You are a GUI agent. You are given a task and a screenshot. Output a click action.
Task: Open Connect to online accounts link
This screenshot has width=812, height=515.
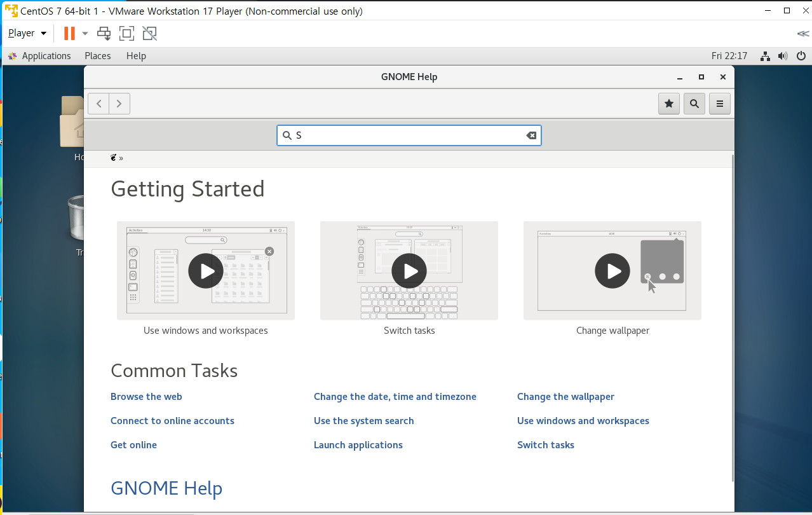[172, 421]
